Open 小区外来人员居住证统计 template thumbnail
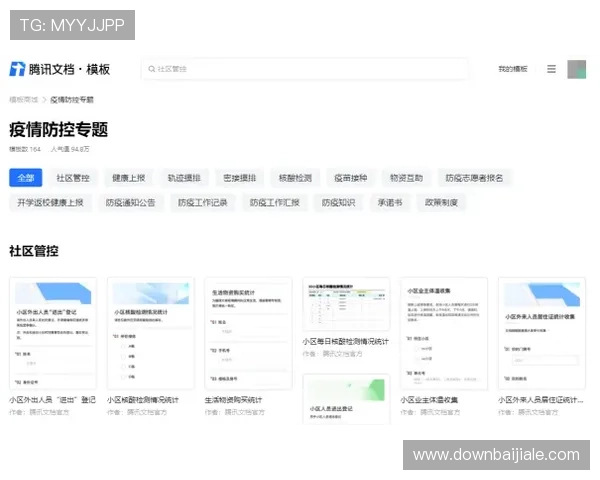The height and width of the screenshot is (480, 600). tap(542, 333)
